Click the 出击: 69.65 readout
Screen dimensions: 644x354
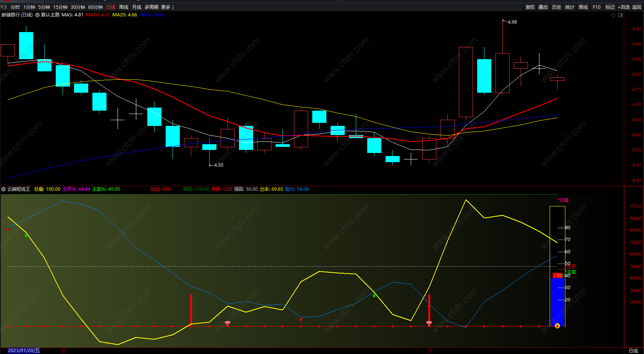pyautogui.click(x=272, y=189)
